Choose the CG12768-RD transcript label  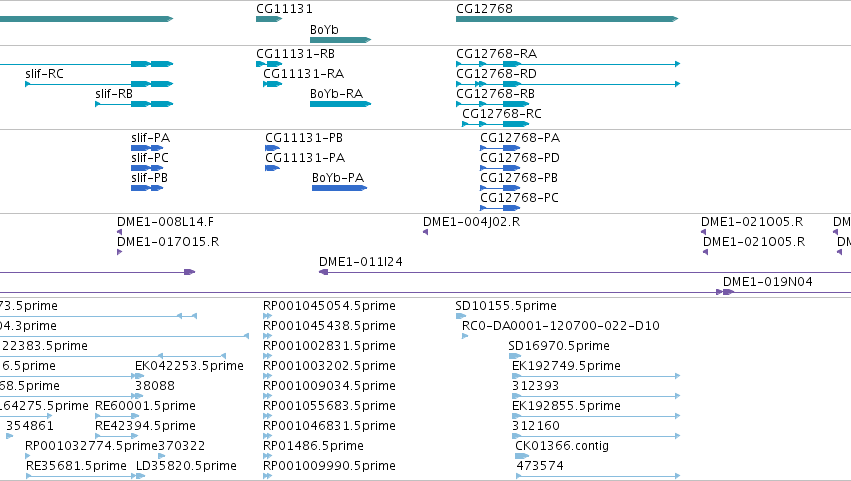coord(496,74)
